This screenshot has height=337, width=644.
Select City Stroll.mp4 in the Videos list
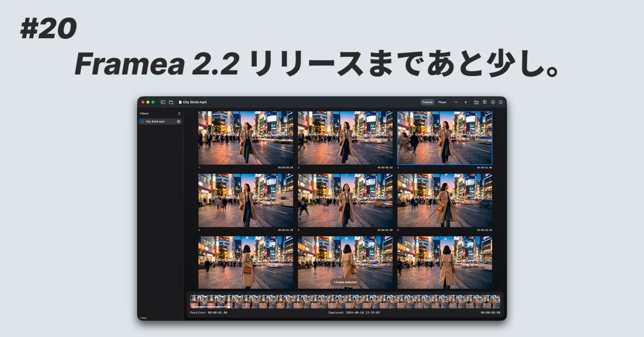coord(160,121)
